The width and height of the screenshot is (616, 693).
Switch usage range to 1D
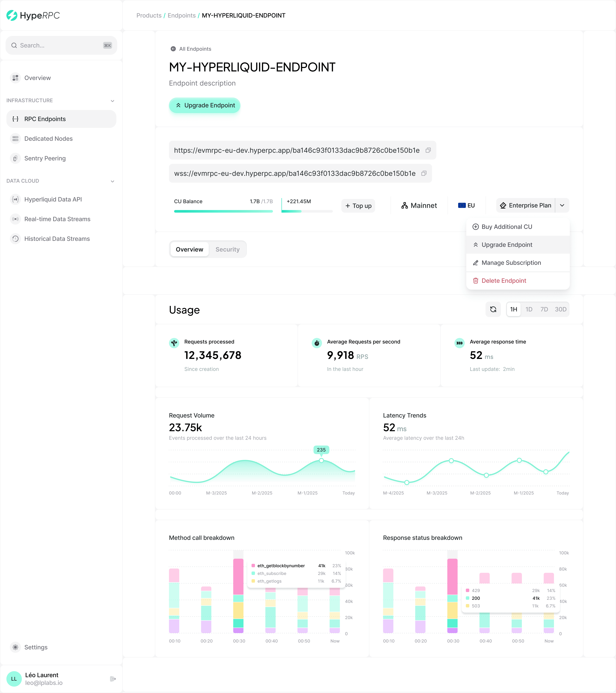tap(529, 309)
